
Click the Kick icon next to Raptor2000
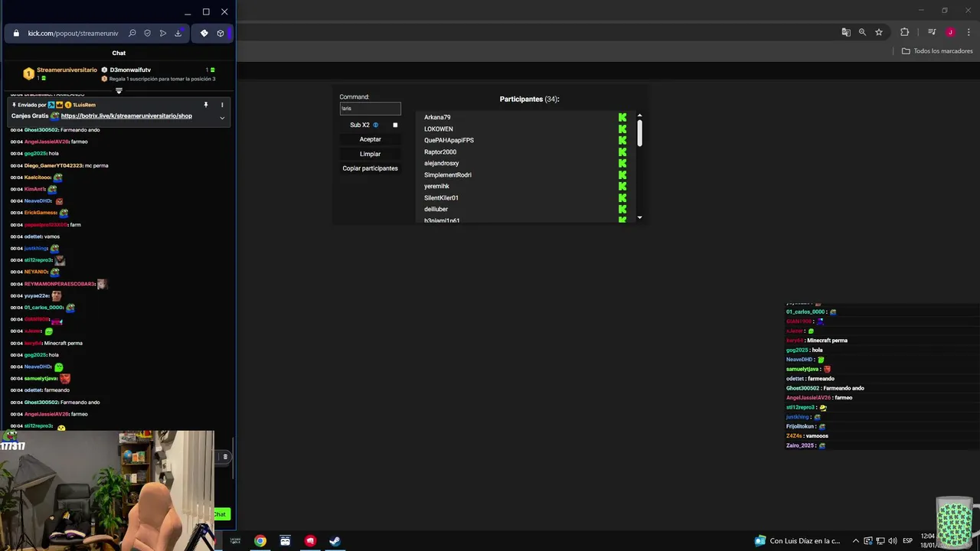pos(622,152)
